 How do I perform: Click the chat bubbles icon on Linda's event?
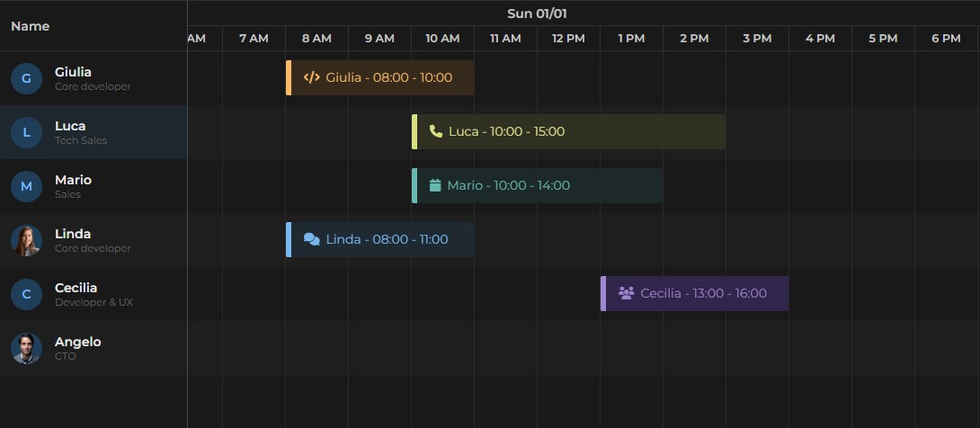[312, 239]
